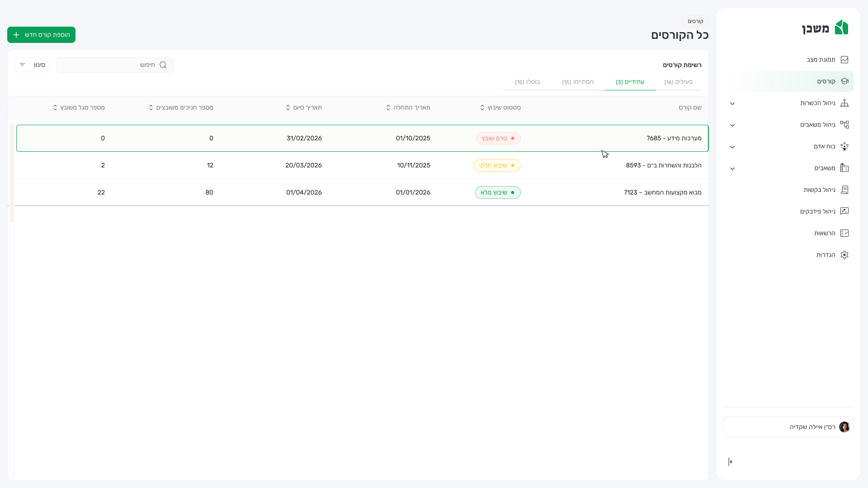Image resolution: width=868 pixels, height=488 pixels.
Task: Click the ניהול בקשות document icon
Action: 844,190
